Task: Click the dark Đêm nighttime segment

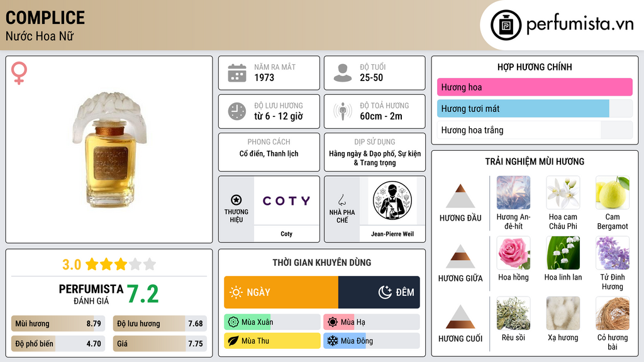Action: (x=379, y=292)
